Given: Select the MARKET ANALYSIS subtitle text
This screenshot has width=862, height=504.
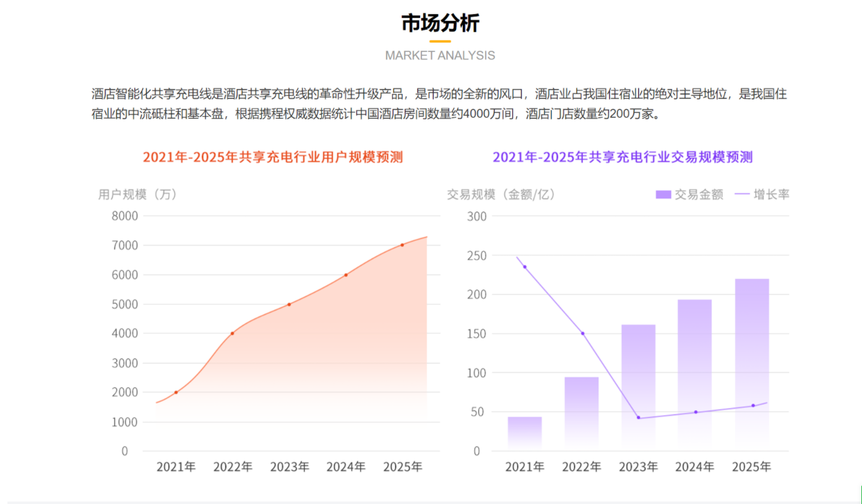Looking at the screenshot, I should [440, 56].
